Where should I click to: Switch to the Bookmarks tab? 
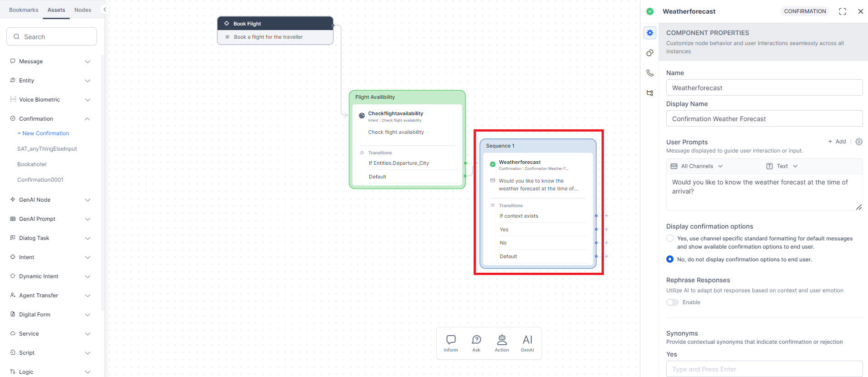[24, 10]
